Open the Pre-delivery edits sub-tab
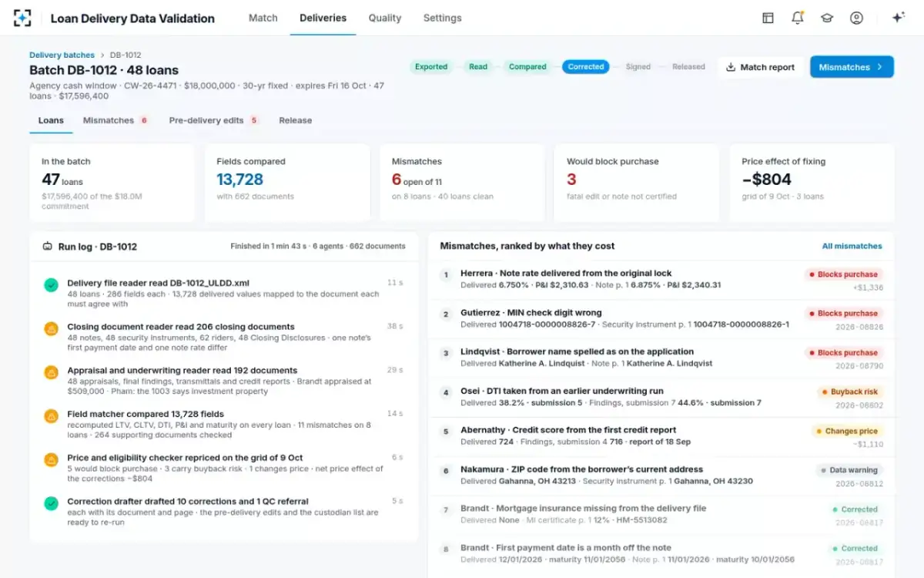 214,120
